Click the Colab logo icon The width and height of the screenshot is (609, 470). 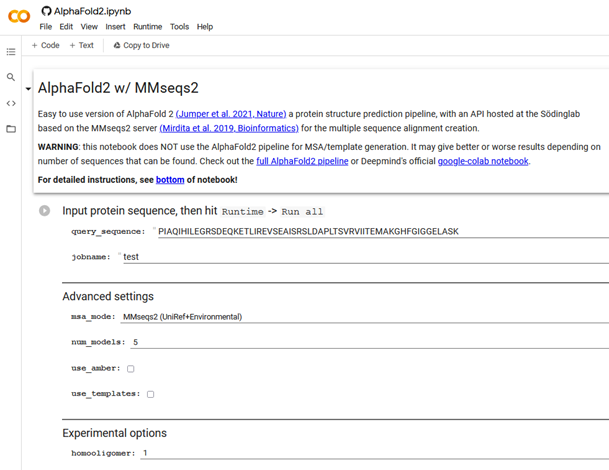(x=18, y=17)
